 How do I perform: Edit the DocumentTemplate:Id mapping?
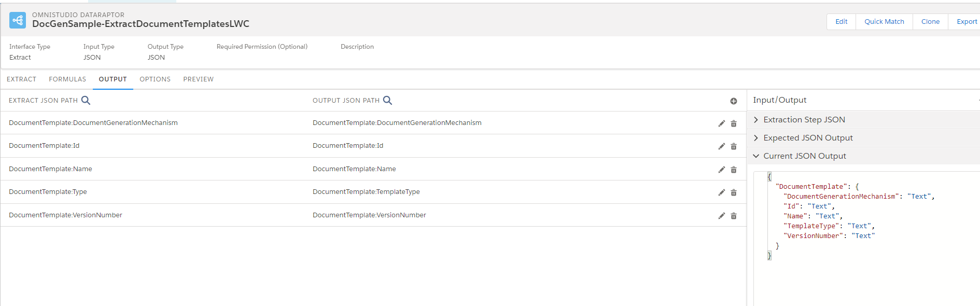pos(721,146)
